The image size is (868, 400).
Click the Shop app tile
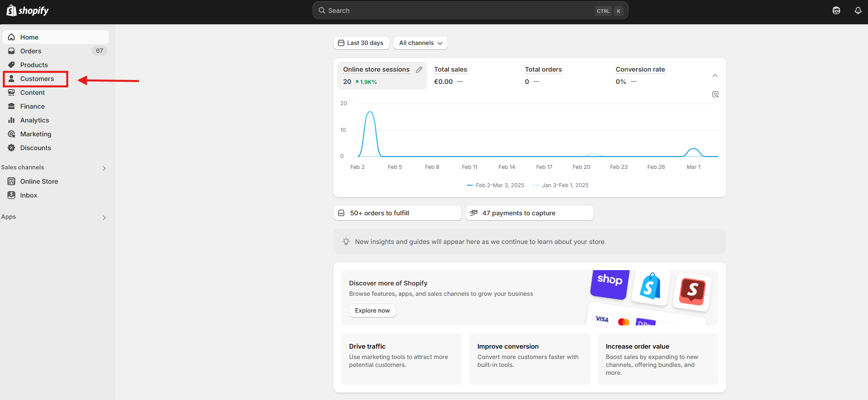click(x=610, y=283)
